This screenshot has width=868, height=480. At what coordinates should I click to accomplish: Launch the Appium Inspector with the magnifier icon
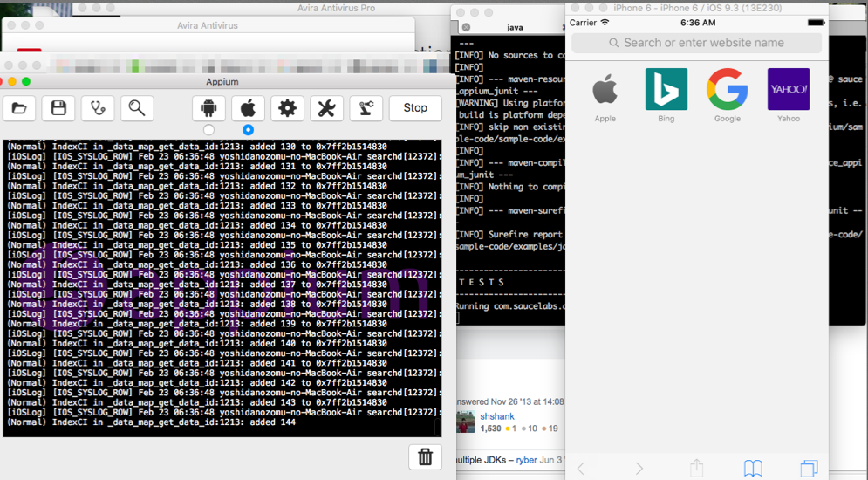click(137, 108)
